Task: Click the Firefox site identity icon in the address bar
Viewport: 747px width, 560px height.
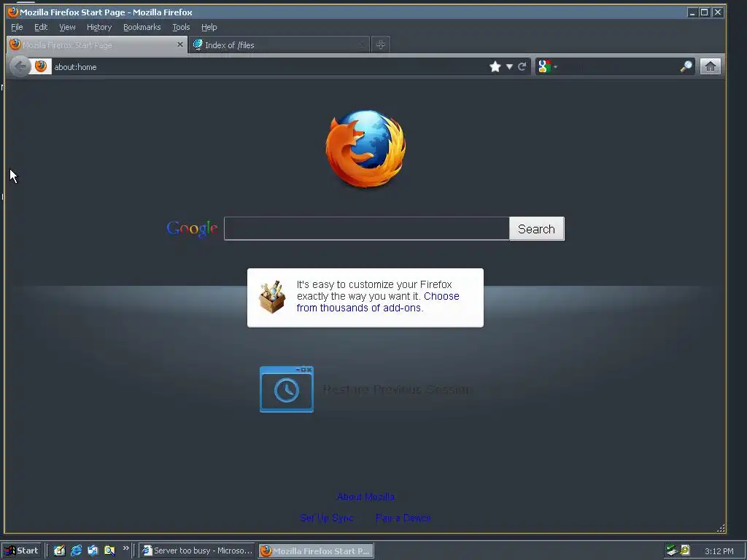Action: pyautogui.click(x=41, y=66)
